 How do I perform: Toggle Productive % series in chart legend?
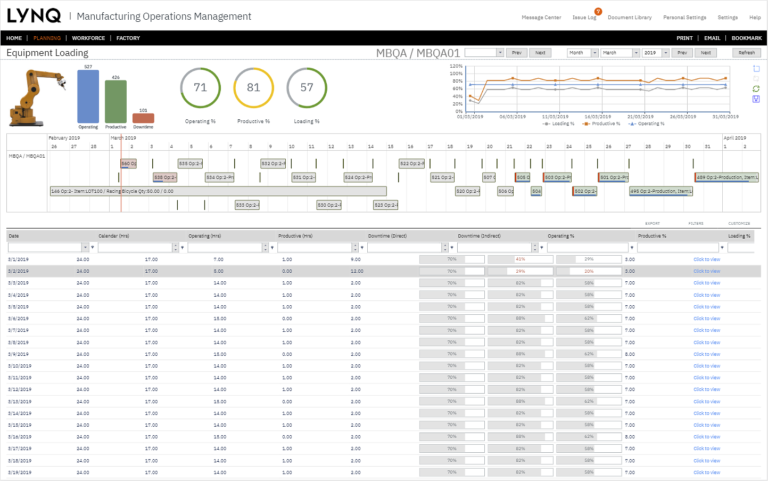click(601, 124)
